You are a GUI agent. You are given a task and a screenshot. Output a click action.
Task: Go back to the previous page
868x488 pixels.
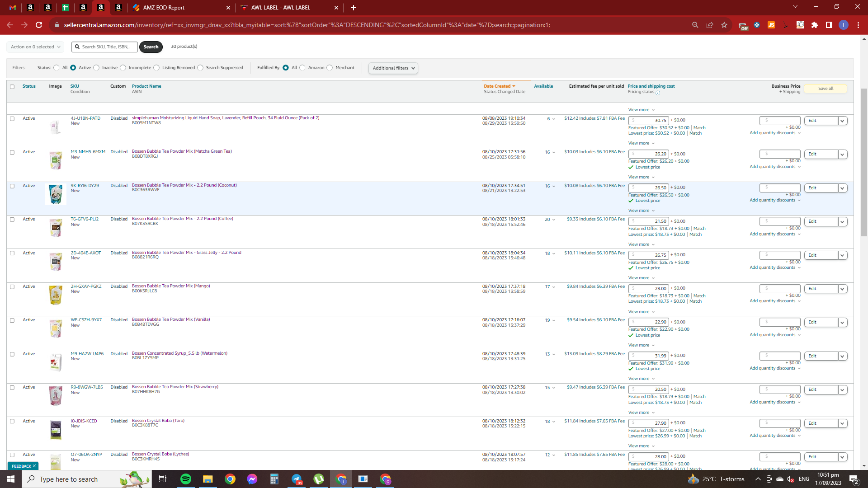pos(10,25)
